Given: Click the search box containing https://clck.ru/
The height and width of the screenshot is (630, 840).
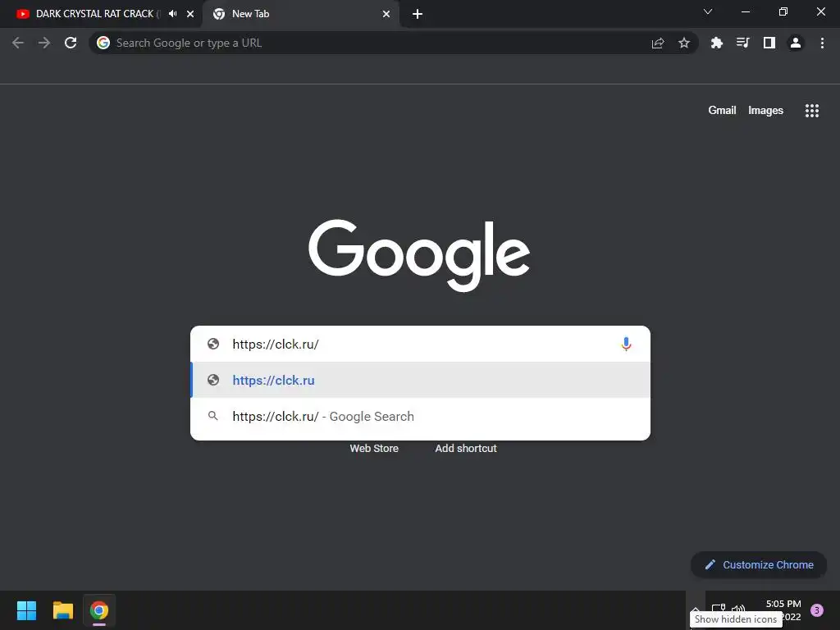Looking at the screenshot, I should pos(421,344).
